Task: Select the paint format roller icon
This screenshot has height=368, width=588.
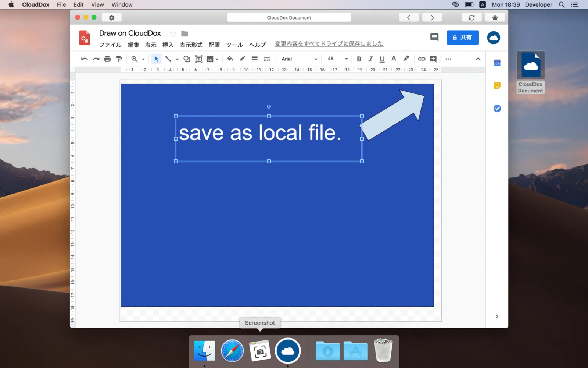Action: click(x=119, y=59)
